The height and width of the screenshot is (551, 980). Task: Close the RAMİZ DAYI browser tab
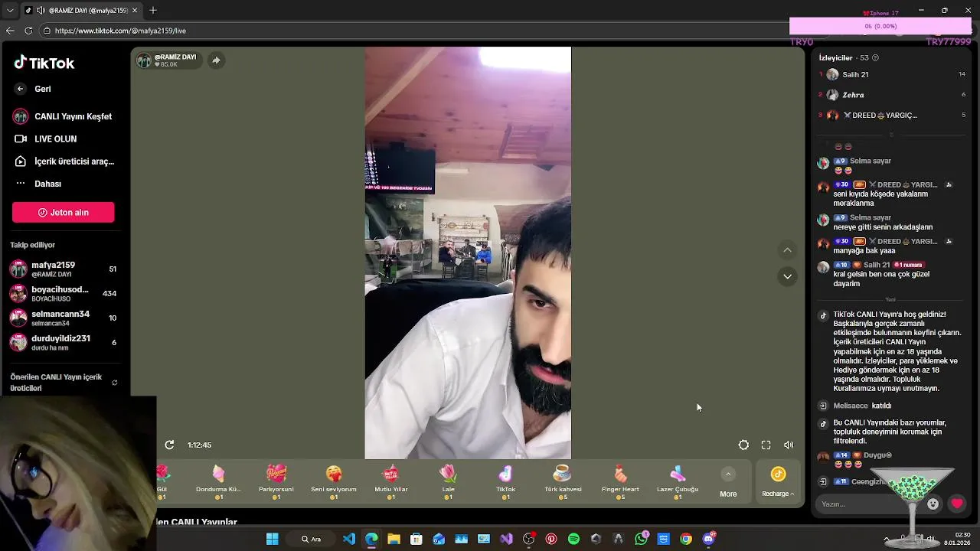click(x=135, y=11)
